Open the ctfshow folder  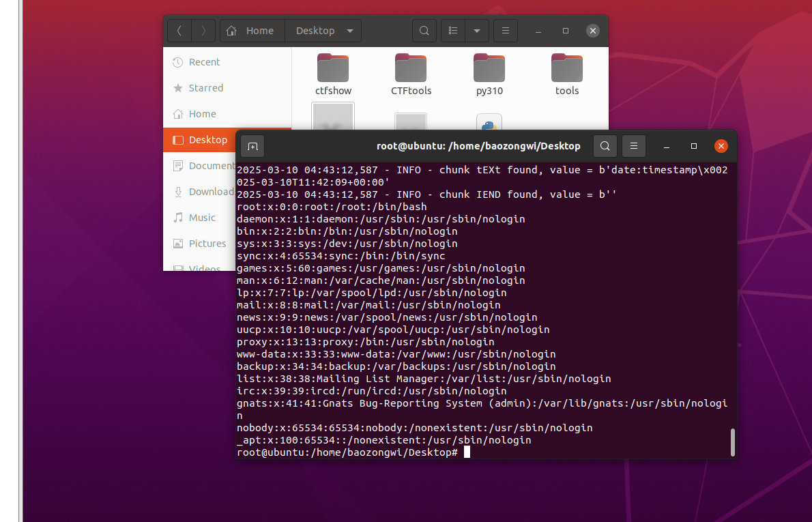333,74
